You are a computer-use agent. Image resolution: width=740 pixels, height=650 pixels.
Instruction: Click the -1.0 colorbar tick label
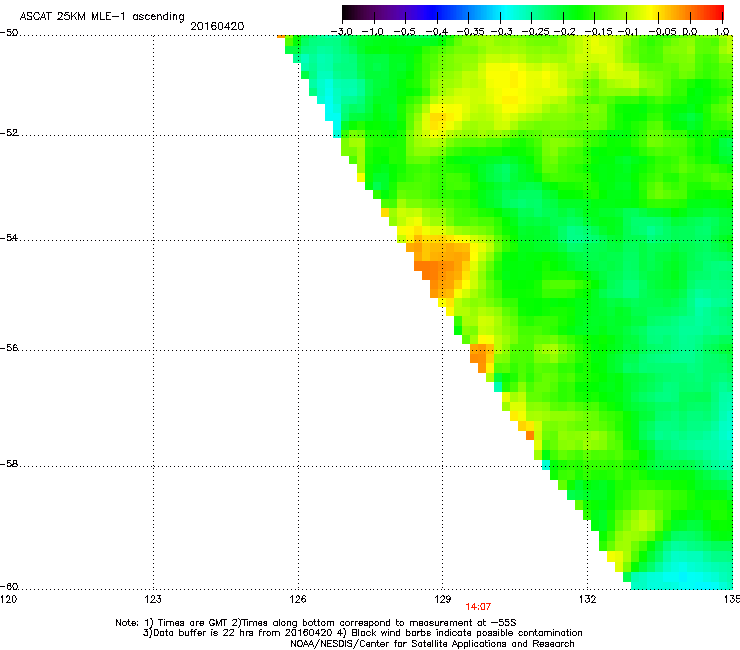(x=373, y=32)
